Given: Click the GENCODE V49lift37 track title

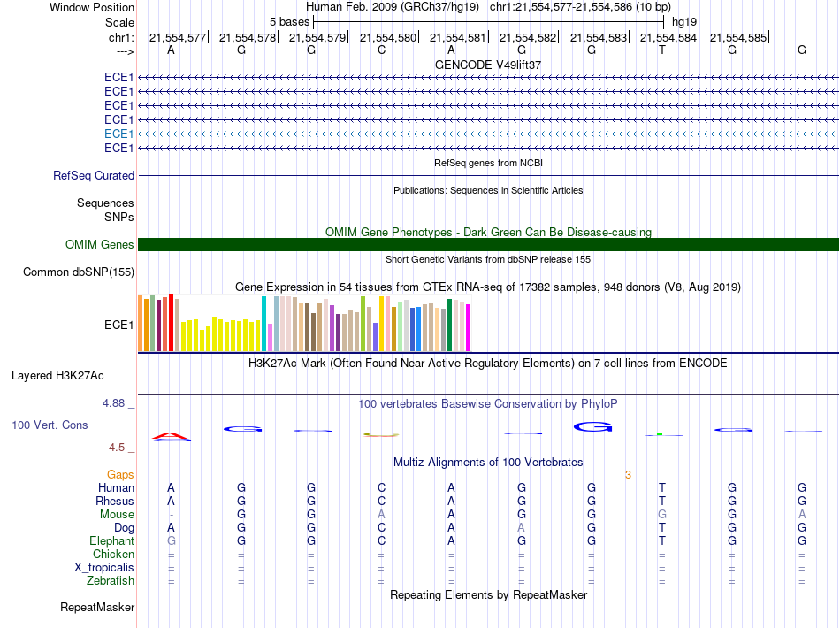Looking at the screenshot, I should [x=488, y=65].
